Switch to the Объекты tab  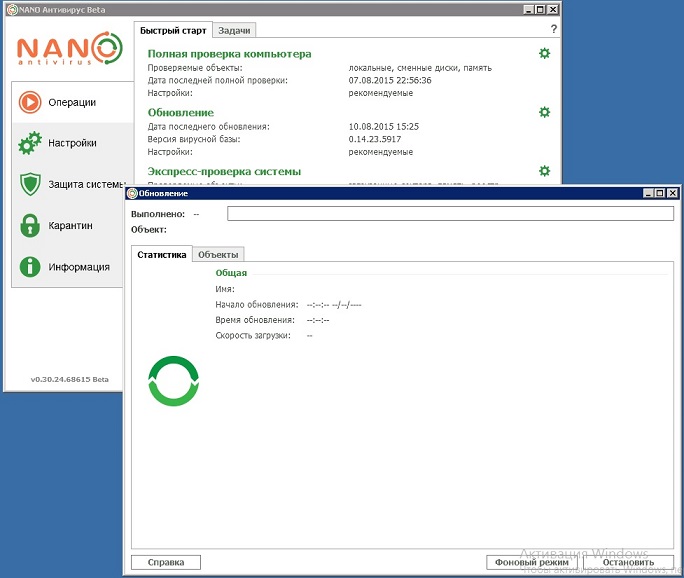217,255
